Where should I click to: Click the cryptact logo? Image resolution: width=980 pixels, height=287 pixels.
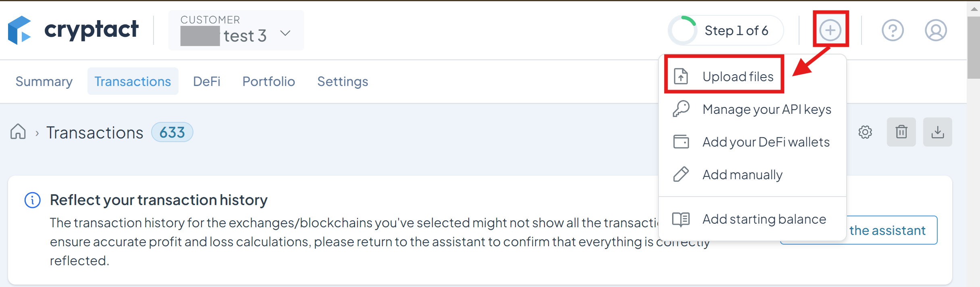(x=73, y=30)
